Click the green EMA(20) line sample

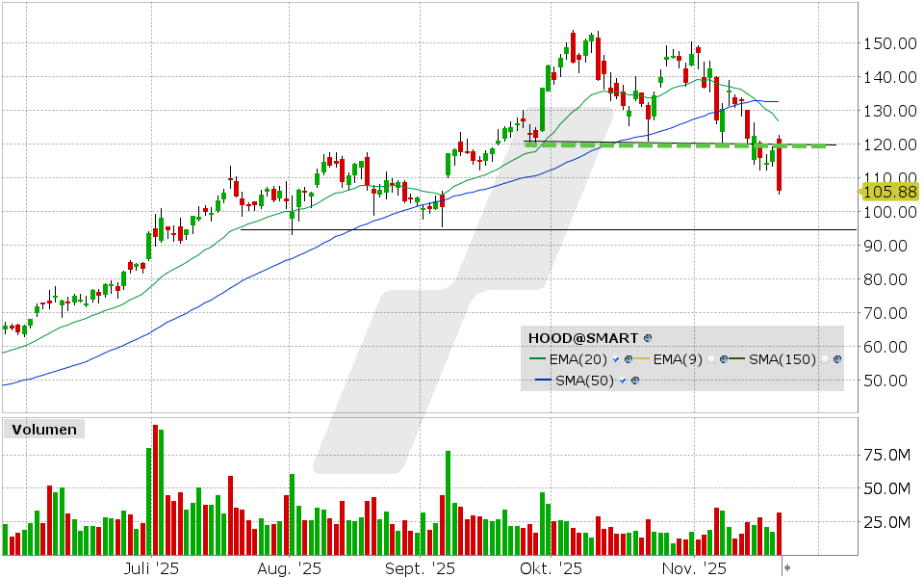pos(537,358)
